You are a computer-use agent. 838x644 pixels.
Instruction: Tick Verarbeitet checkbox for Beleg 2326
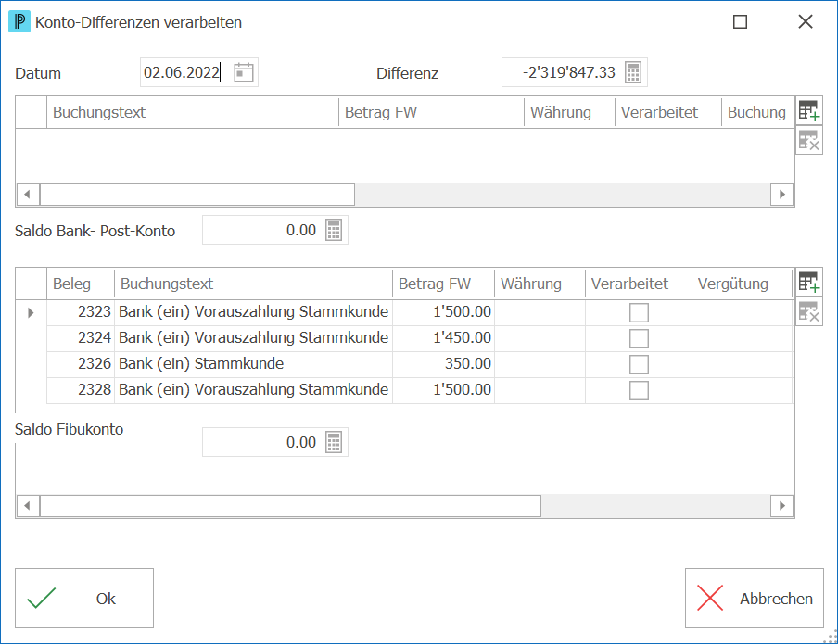tap(639, 364)
